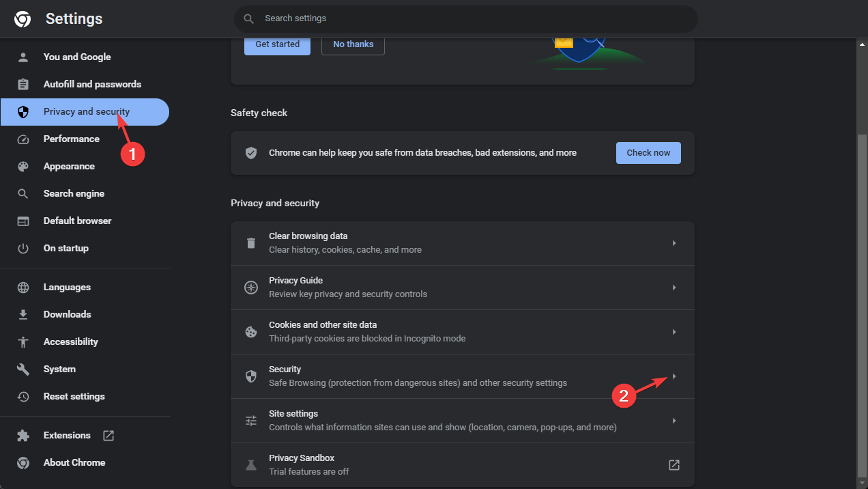Viewport: 868px width, 489px height.
Task: Dismiss the promo with No thanks
Action: 353,44
